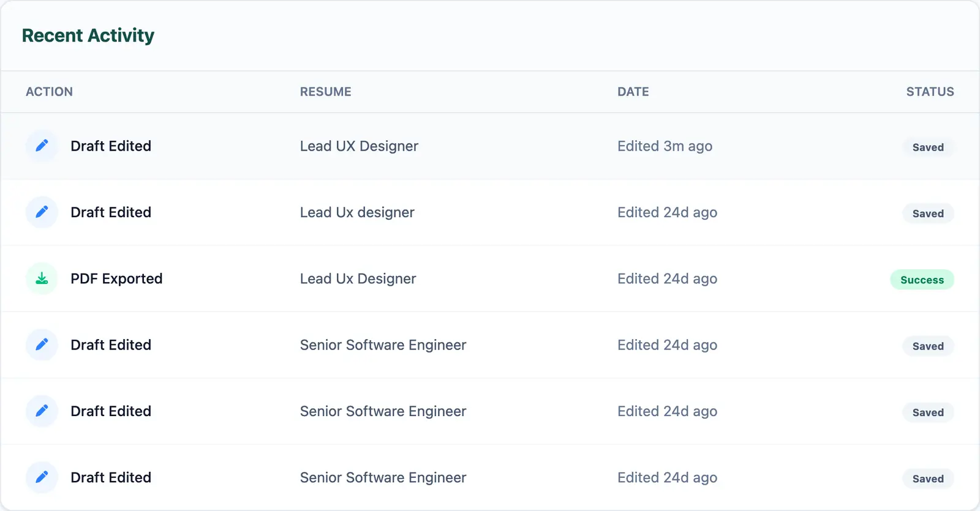
Task: Click pencil icon of first Senior Software Engineer row
Action: pos(42,345)
